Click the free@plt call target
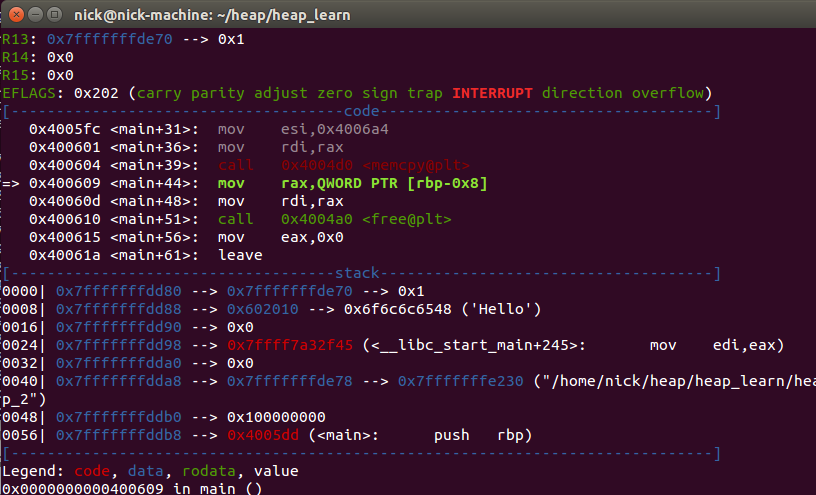Image resolution: width=816 pixels, height=495 pixels. [x=366, y=219]
